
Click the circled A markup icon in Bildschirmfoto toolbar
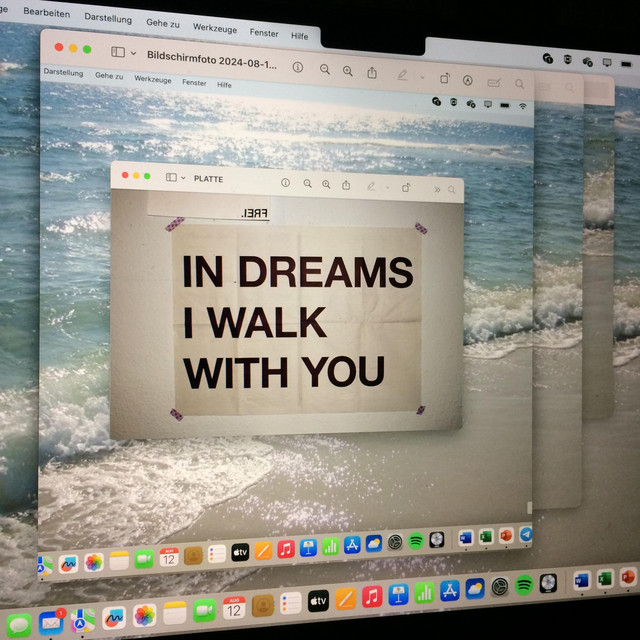tap(468, 80)
